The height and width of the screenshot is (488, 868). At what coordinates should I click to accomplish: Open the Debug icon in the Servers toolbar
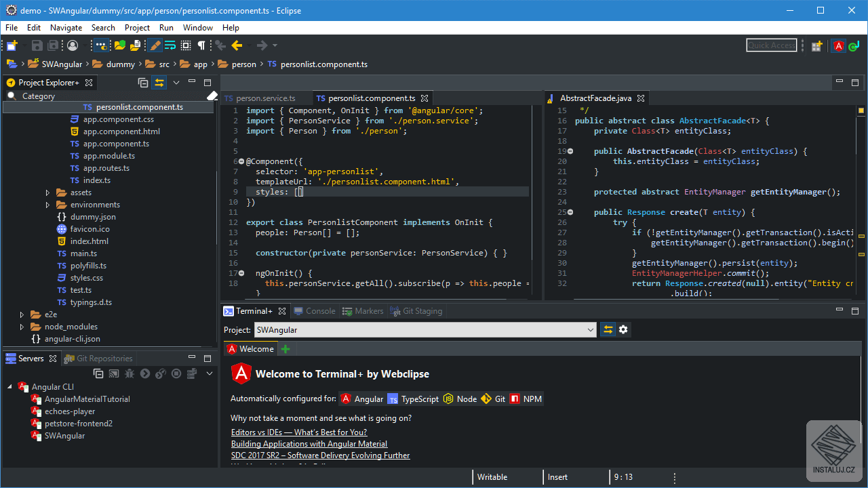(130, 373)
